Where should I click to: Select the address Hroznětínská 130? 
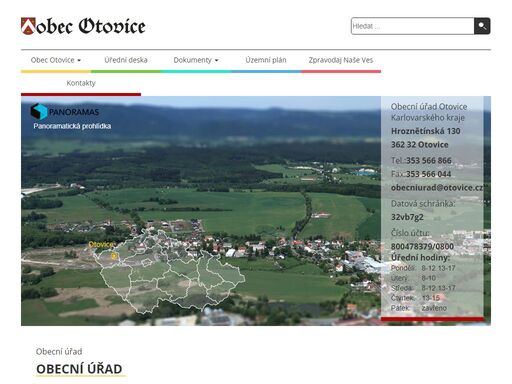pyautogui.click(x=425, y=131)
